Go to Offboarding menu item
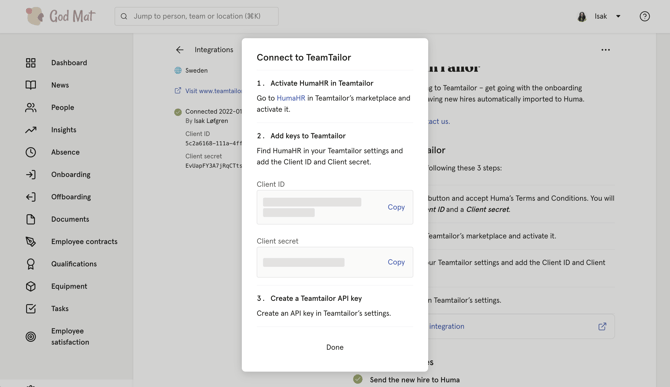This screenshot has height=387, width=670. tap(71, 197)
